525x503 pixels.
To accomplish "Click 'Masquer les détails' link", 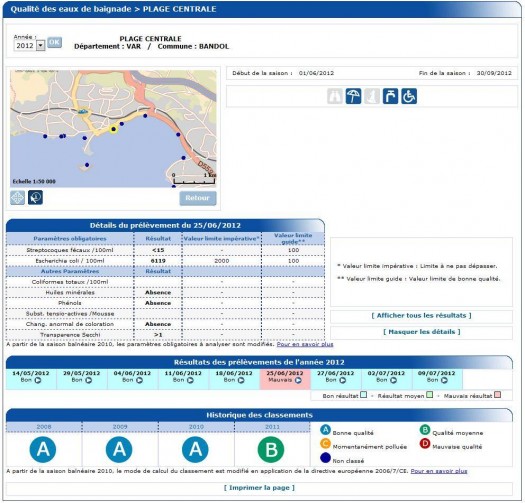I will coord(422,332).
